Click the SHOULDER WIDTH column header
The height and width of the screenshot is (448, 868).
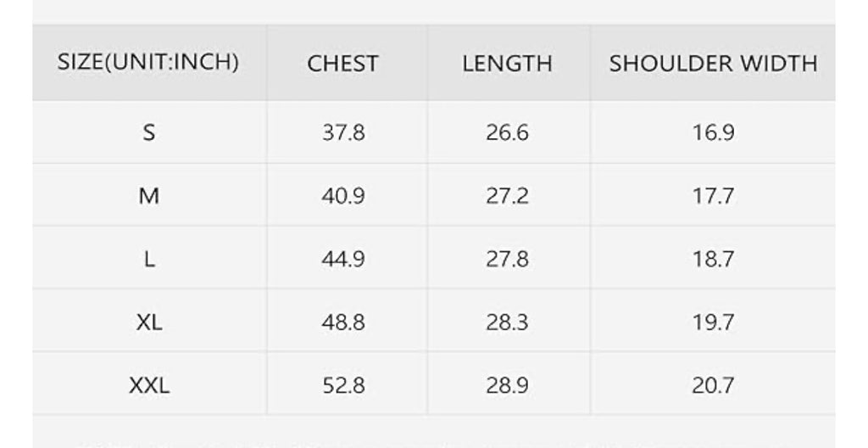pyautogui.click(x=713, y=64)
